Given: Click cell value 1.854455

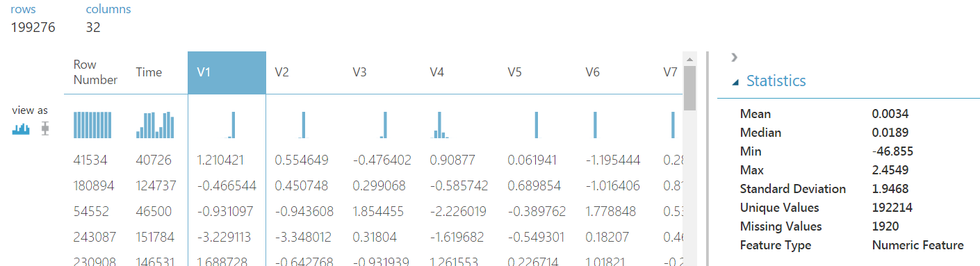Looking at the screenshot, I should [379, 211].
